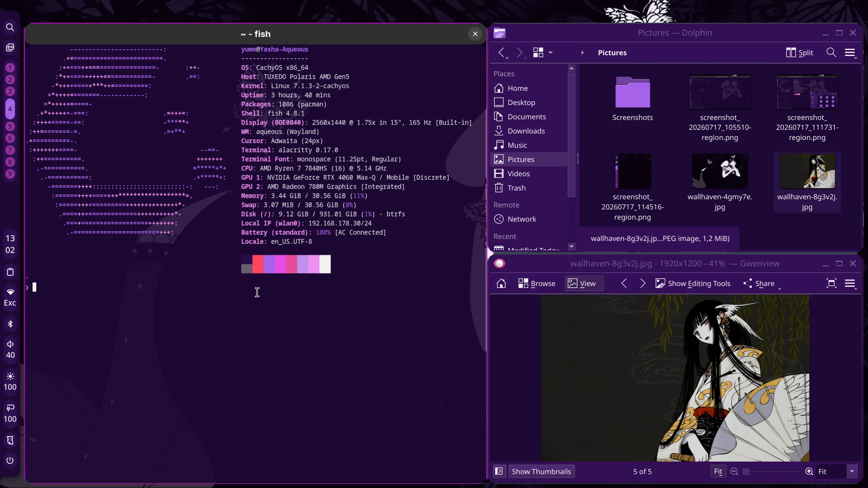Select screenshot_20260717_105510-region.png thumbnail

click(x=720, y=92)
